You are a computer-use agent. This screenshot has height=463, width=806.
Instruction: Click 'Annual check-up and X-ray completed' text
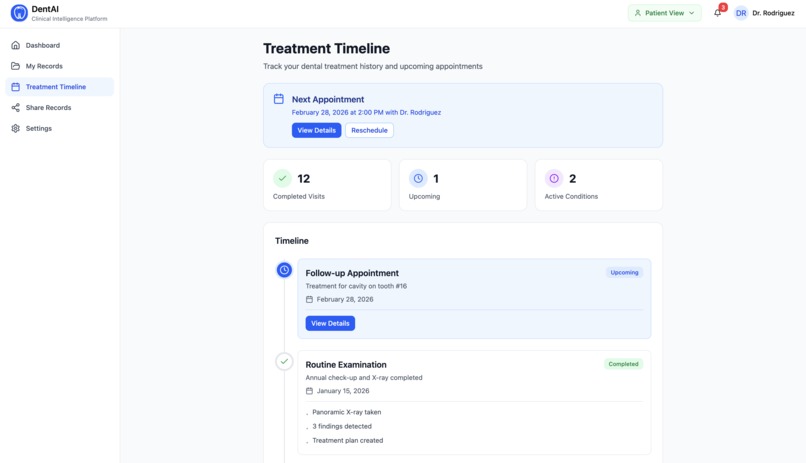point(364,378)
